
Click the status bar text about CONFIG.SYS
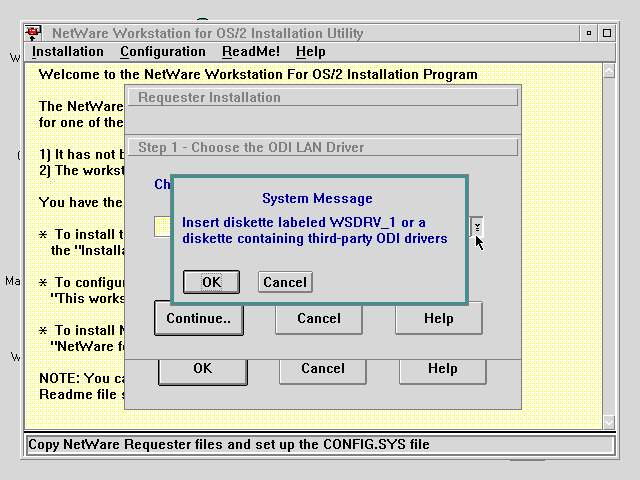(229, 444)
